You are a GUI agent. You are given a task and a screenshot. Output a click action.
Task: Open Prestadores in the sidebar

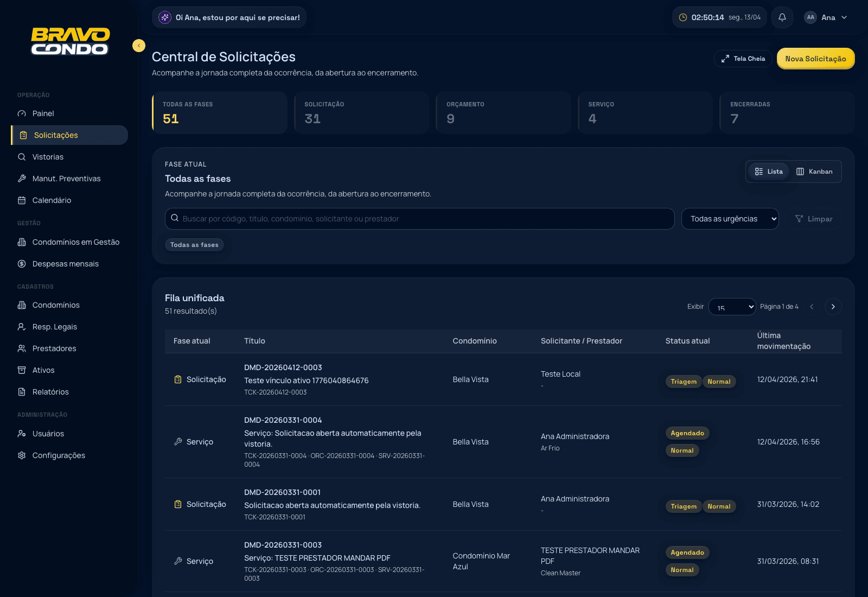(54, 348)
